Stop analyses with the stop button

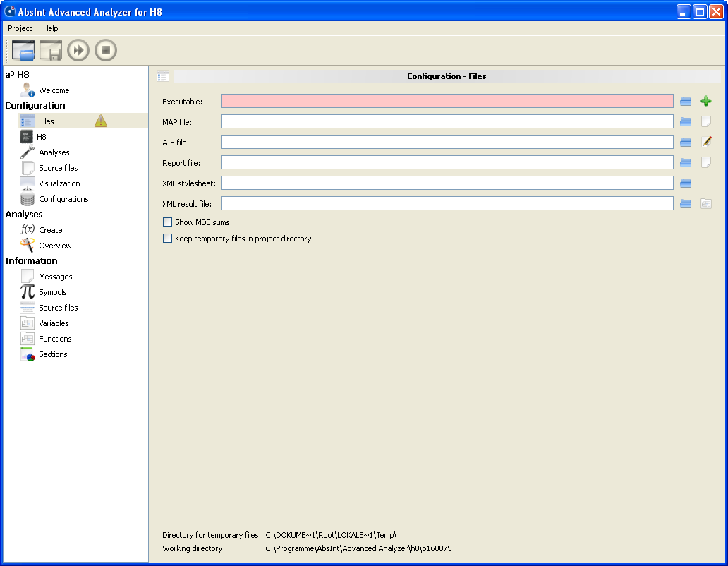(105, 50)
